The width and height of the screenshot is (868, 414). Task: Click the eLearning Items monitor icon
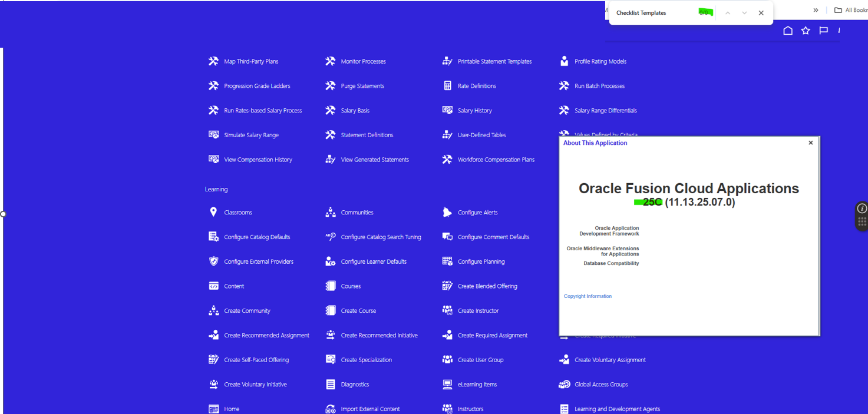(447, 385)
